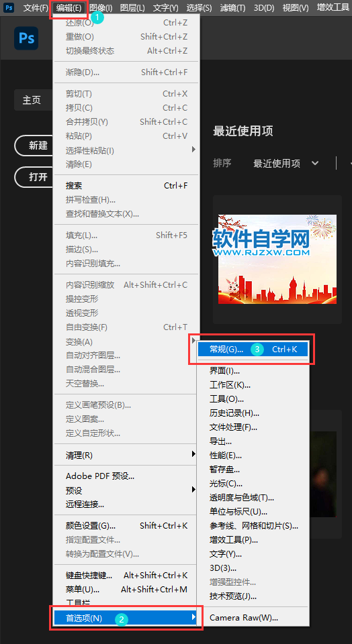Expand 变换(A) submenu
This screenshot has height=644, width=352.
point(126,341)
